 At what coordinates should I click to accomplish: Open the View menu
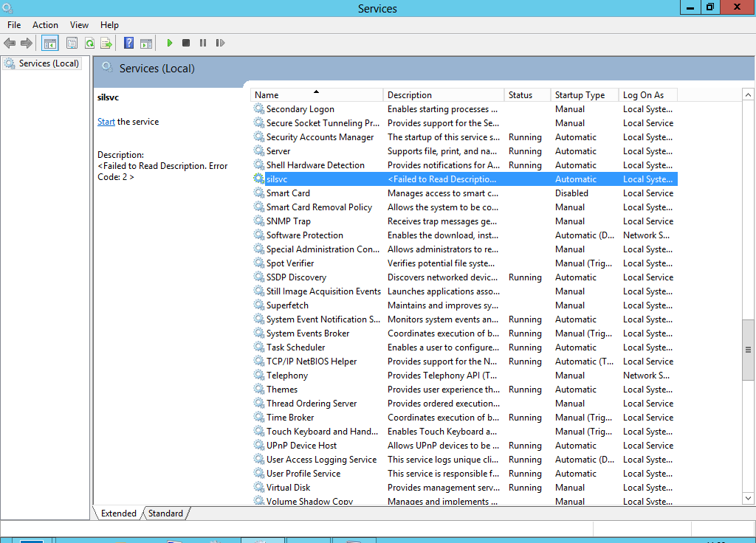click(x=79, y=25)
